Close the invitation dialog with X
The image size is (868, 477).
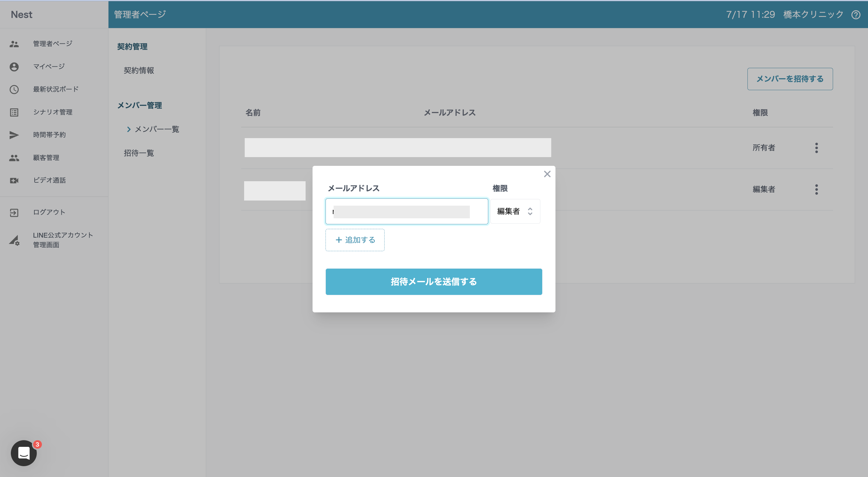(x=547, y=174)
